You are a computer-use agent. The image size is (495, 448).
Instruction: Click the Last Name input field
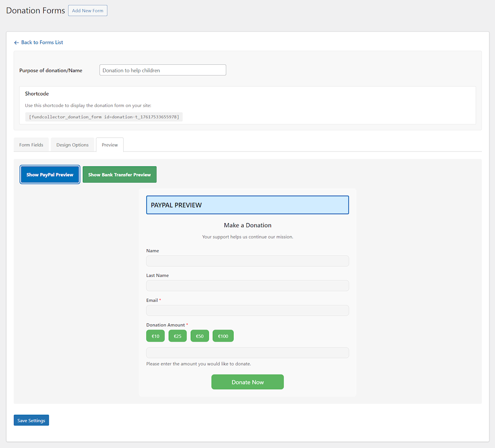point(247,286)
